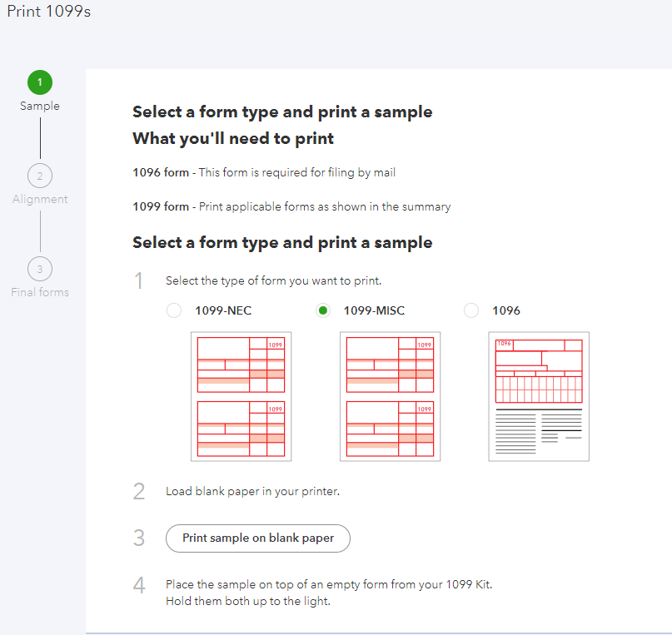This screenshot has height=635, width=672.
Task: Click the 1099-MISC form preview thumbnail
Action: (390, 396)
